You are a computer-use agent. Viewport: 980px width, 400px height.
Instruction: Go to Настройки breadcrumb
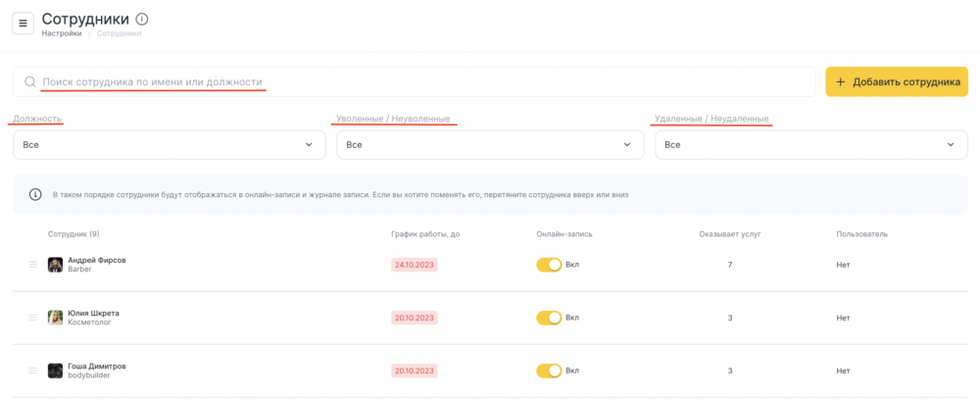[x=61, y=33]
